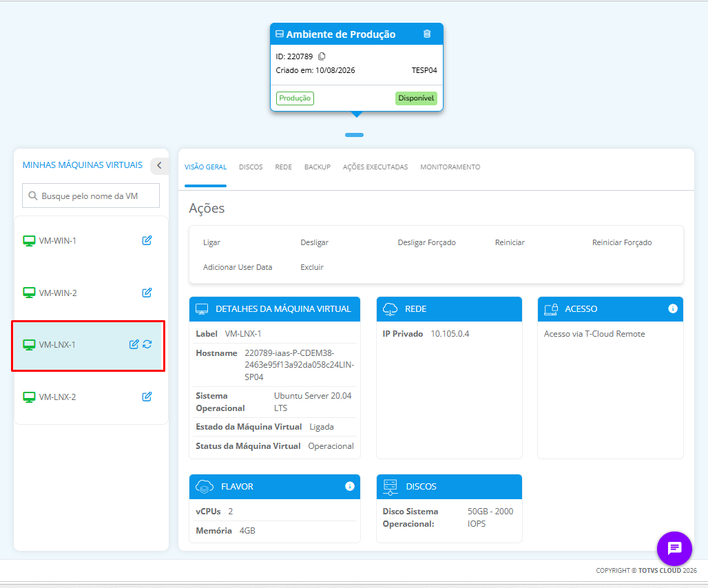Click the Memória 4GB row
Screen dimensions: 708x588
(x=275, y=531)
